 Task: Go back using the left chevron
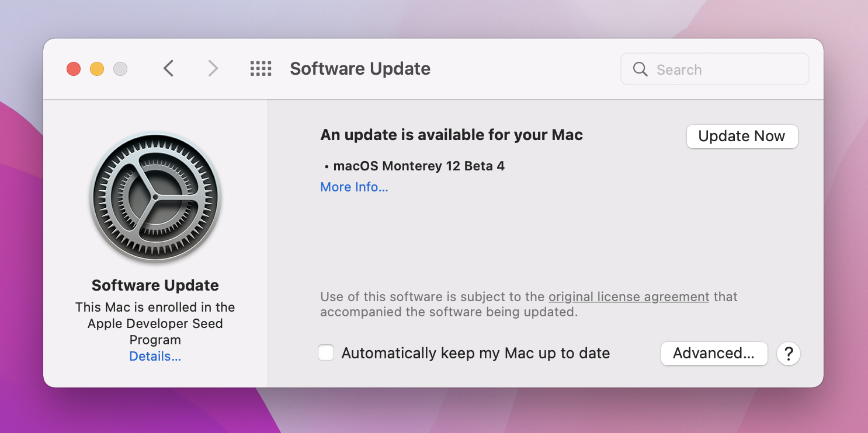(x=168, y=69)
